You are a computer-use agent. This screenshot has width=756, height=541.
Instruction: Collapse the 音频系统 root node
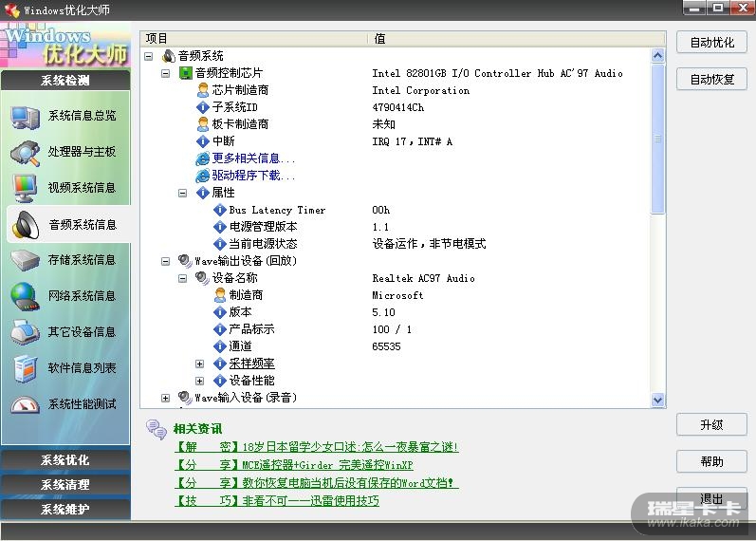(x=149, y=56)
